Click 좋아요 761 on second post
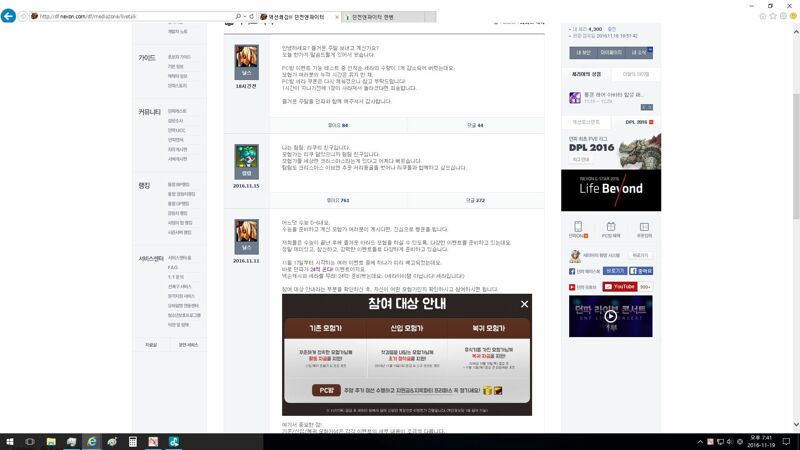Image resolution: width=800 pixels, height=450 pixels. [x=338, y=201]
